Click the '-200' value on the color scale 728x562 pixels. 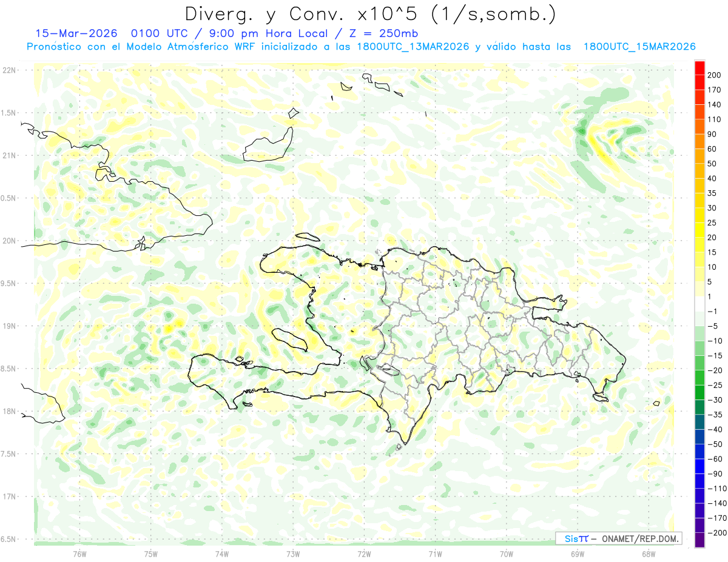(718, 533)
